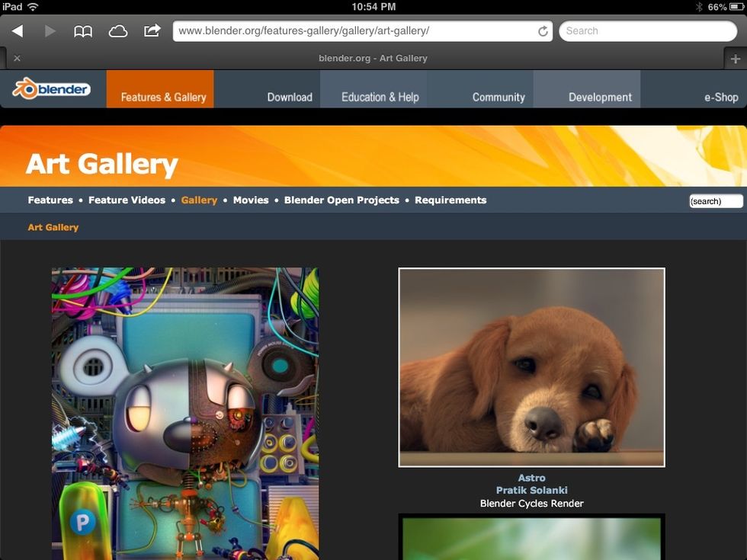
Task: Open the bookmarks book icon
Action: coord(83,31)
